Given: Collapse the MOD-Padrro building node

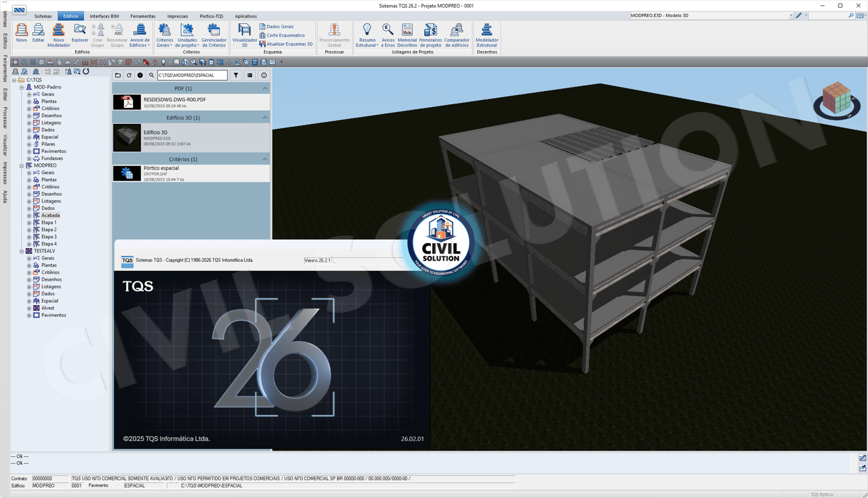Looking at the screenshot, I should [22, 87].
